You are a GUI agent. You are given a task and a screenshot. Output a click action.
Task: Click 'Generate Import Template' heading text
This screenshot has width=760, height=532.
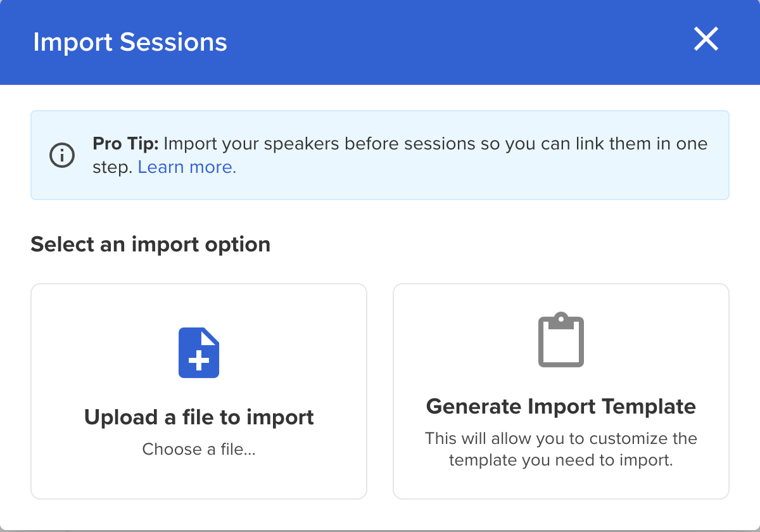(x=561, y=407)
